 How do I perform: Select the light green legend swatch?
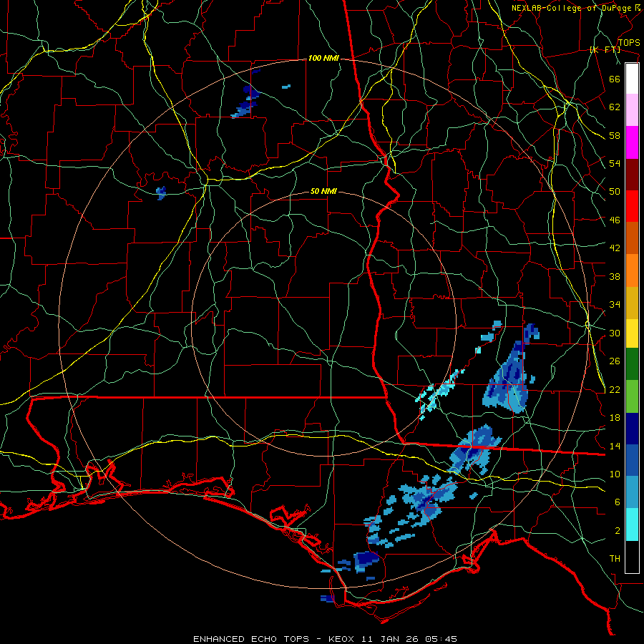pos(632,396)
